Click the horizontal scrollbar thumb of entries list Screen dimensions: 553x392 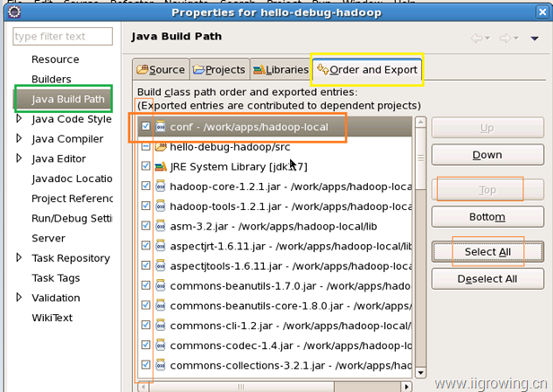(241, 387)
